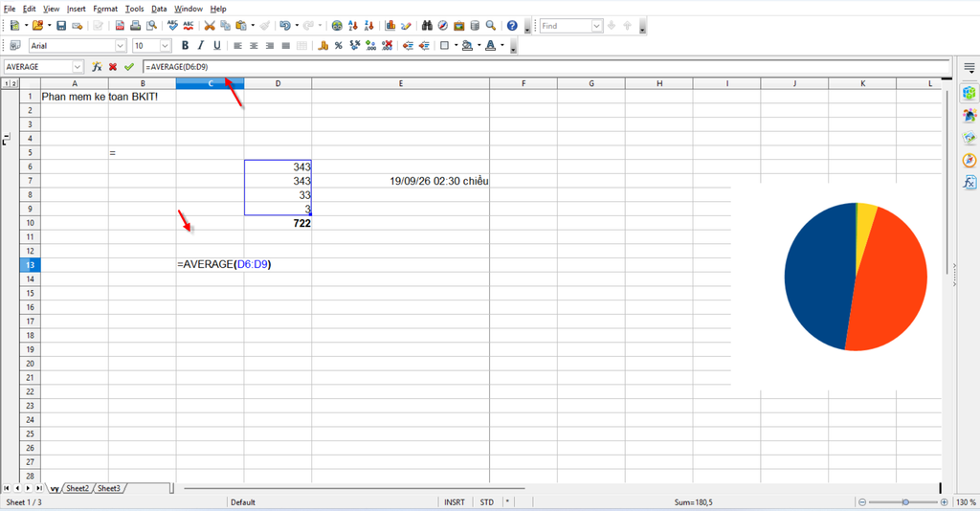Open the Format menu
980x511 pixels.
105,9
